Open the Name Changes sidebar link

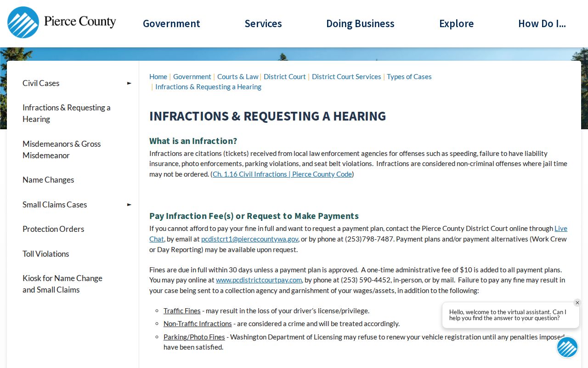(48, 180)
